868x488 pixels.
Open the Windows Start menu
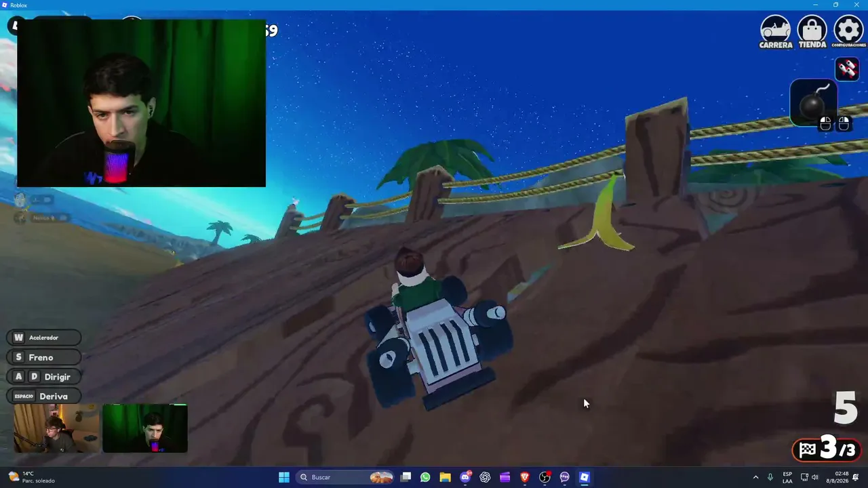284,477
